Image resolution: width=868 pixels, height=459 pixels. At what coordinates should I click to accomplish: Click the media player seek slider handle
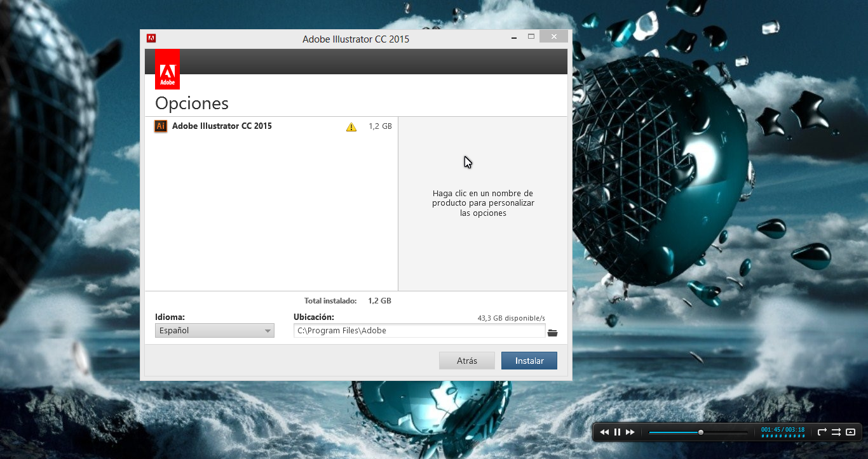pyautogui.click(x=701, y=432)
